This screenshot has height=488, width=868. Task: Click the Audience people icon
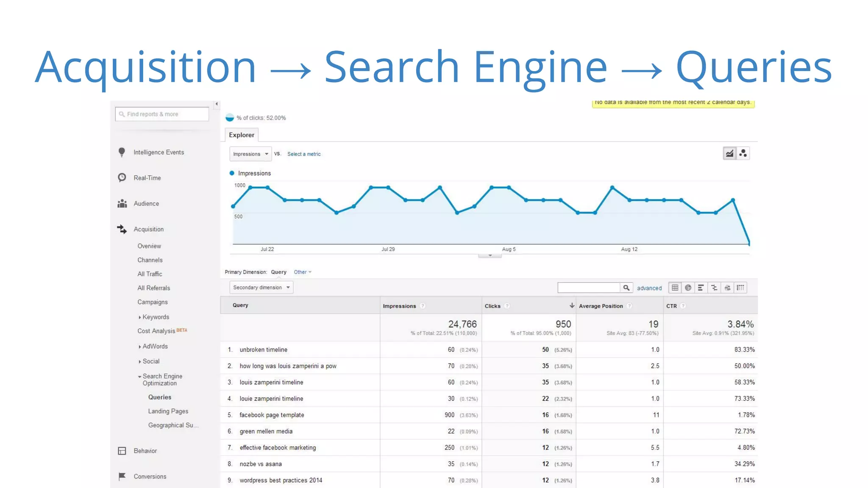click(x=122, y=203)
